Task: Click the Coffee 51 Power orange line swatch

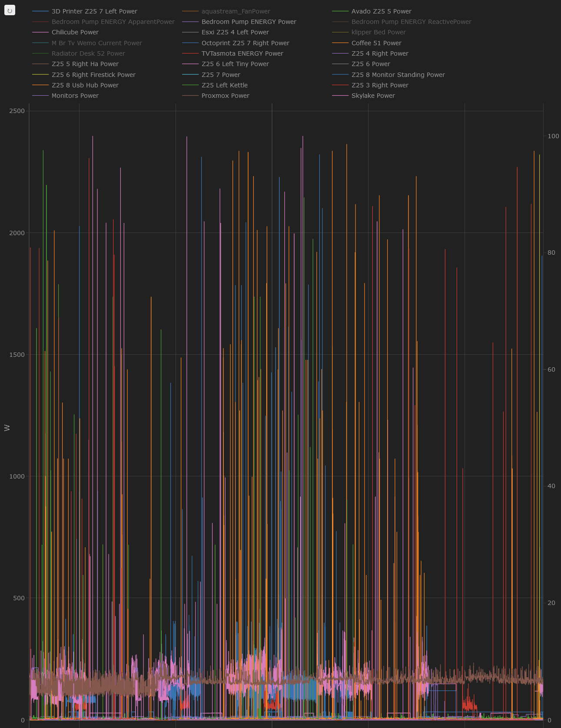Action: tap(340, 43)
